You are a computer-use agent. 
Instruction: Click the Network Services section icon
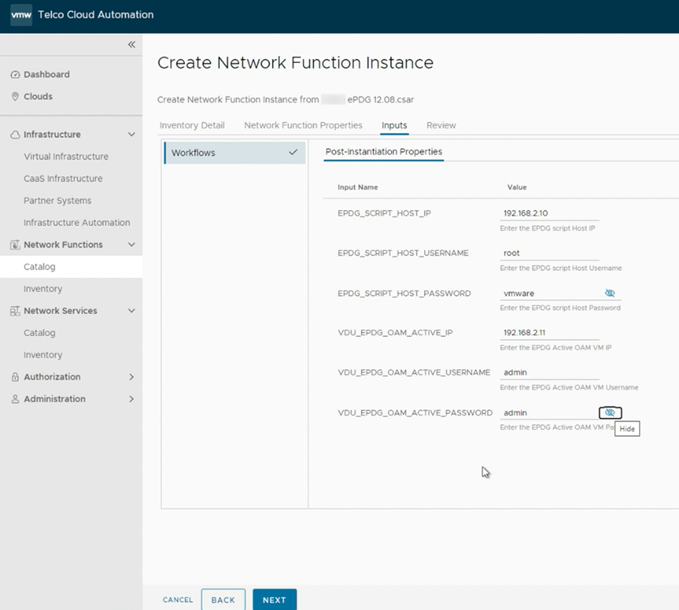(15, 311)
